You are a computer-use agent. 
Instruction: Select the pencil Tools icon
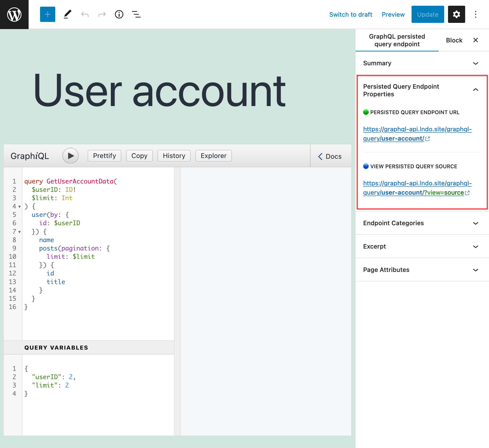(x=67, y=14)
